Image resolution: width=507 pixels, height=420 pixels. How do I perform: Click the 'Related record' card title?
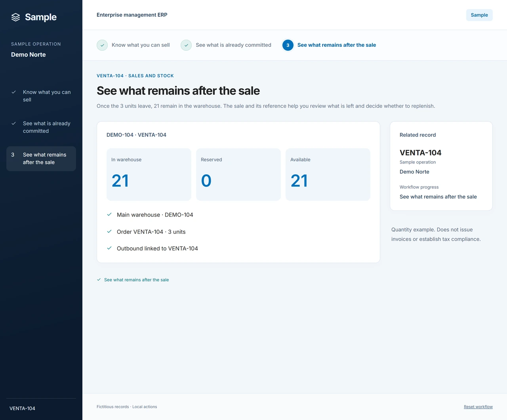tap(417, 135)
